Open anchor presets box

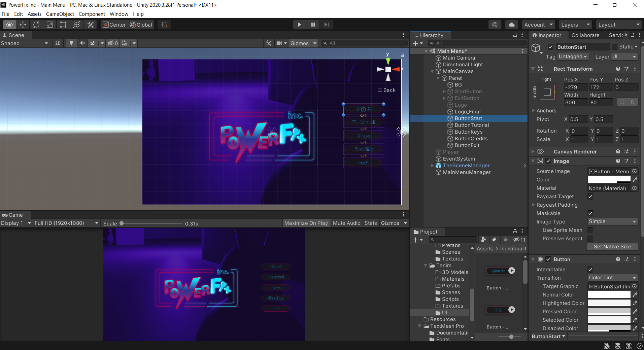pos(547,92)
